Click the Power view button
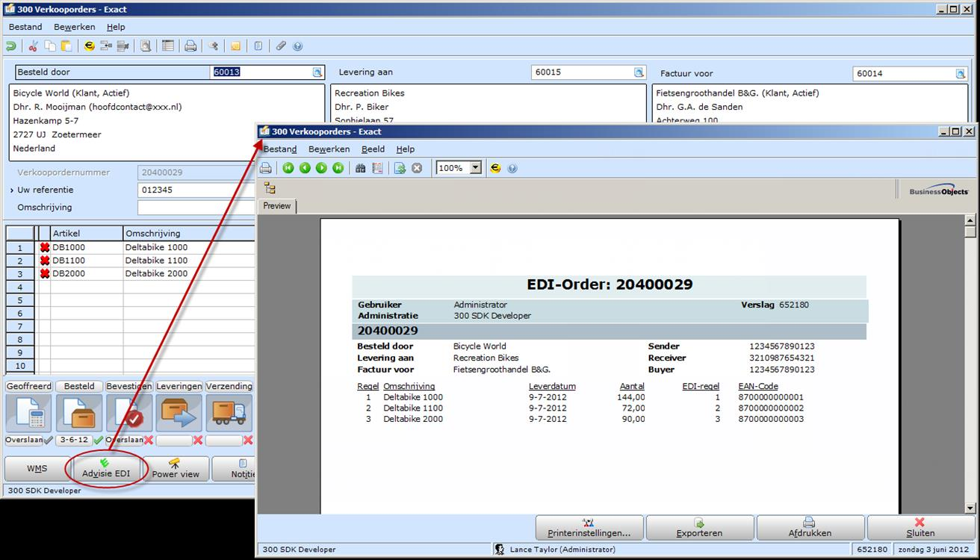This screenshot has width=980, height=560. 176,469
